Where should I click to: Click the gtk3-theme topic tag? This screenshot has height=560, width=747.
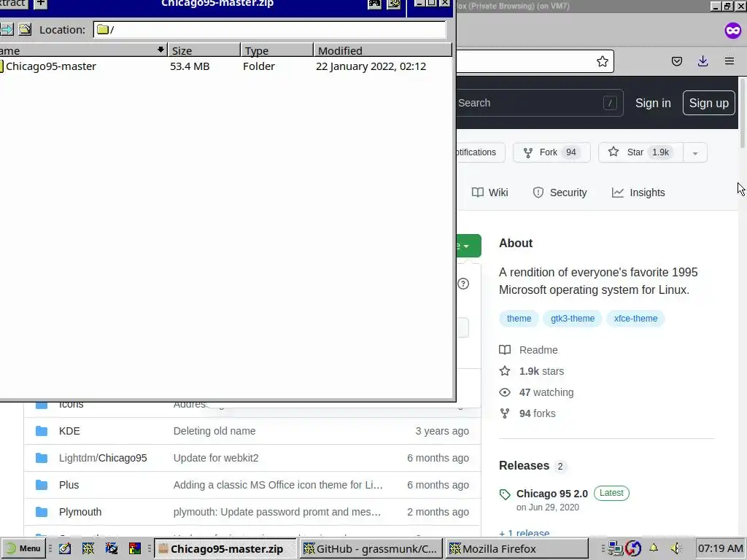pyautogui.click(x=572, y=319)
